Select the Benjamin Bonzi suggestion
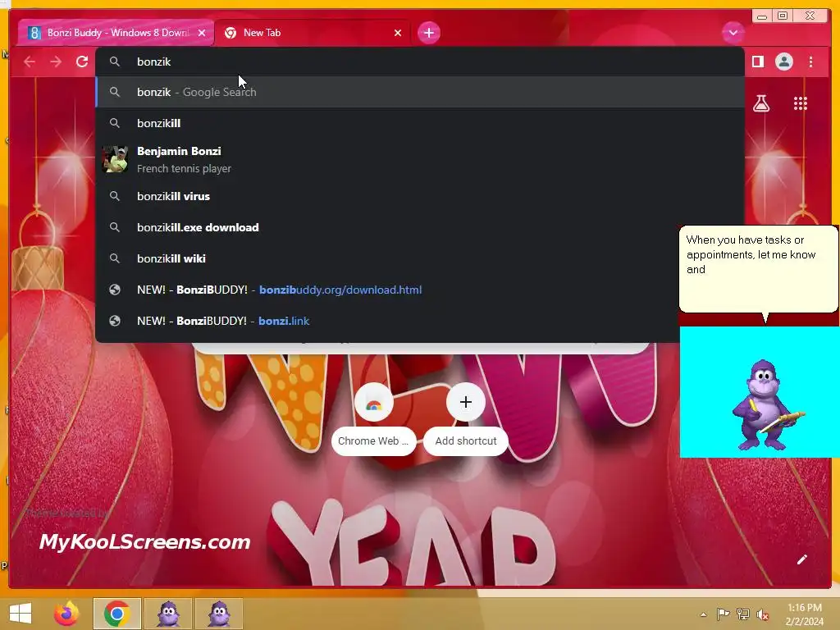This screenshot has height=630, width=840. pyautogui.click(x=419, y=160)
